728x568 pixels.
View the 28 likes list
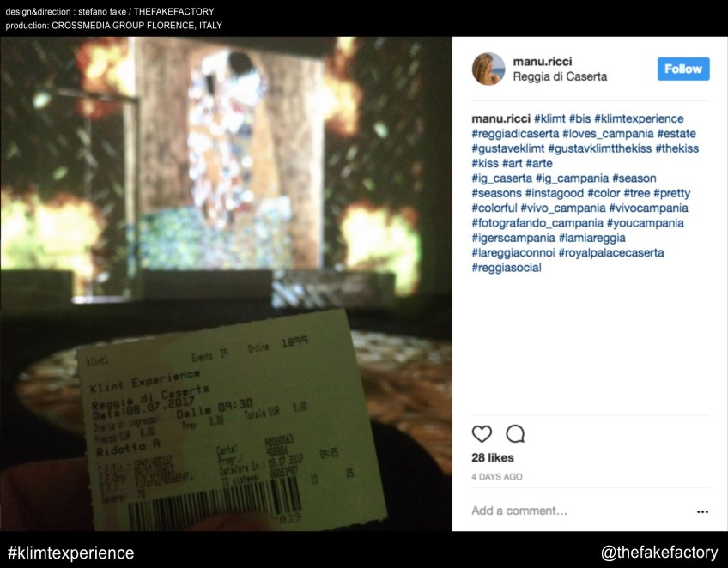point(493,457)
